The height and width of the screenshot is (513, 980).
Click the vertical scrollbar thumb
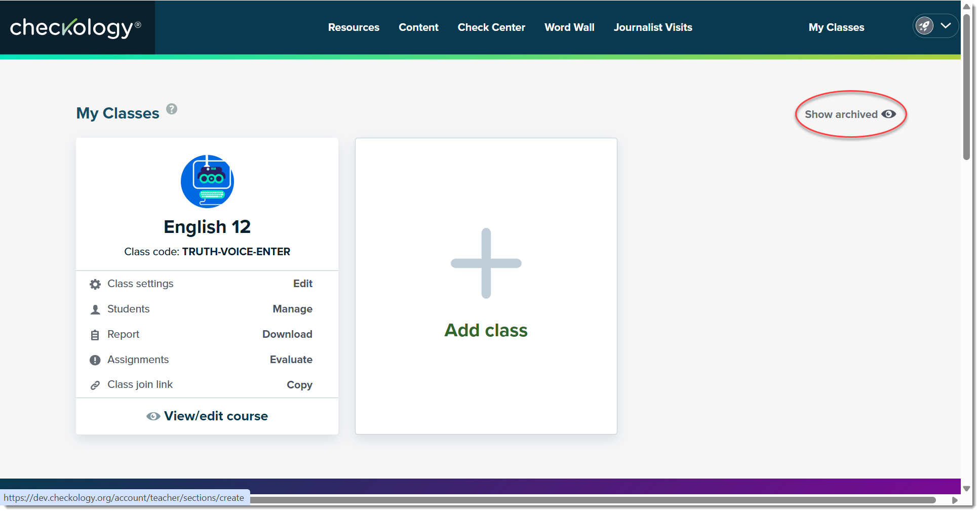[966, 87]
